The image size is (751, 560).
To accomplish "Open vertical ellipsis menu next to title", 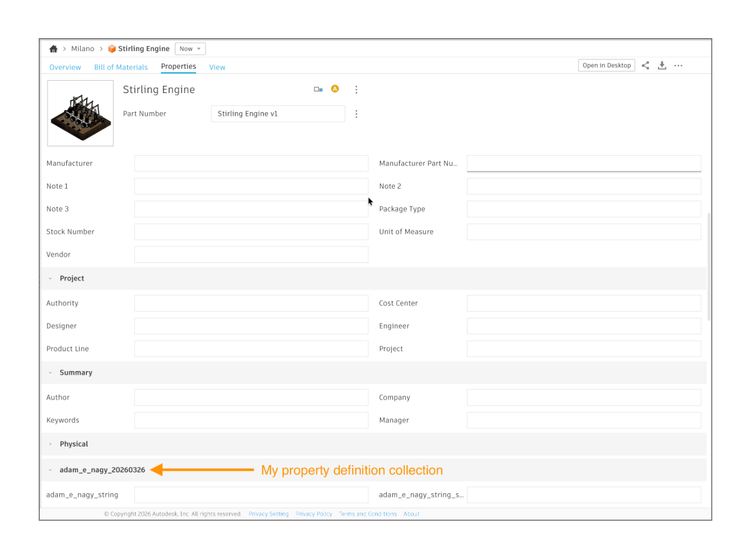I will click(356, 90).
